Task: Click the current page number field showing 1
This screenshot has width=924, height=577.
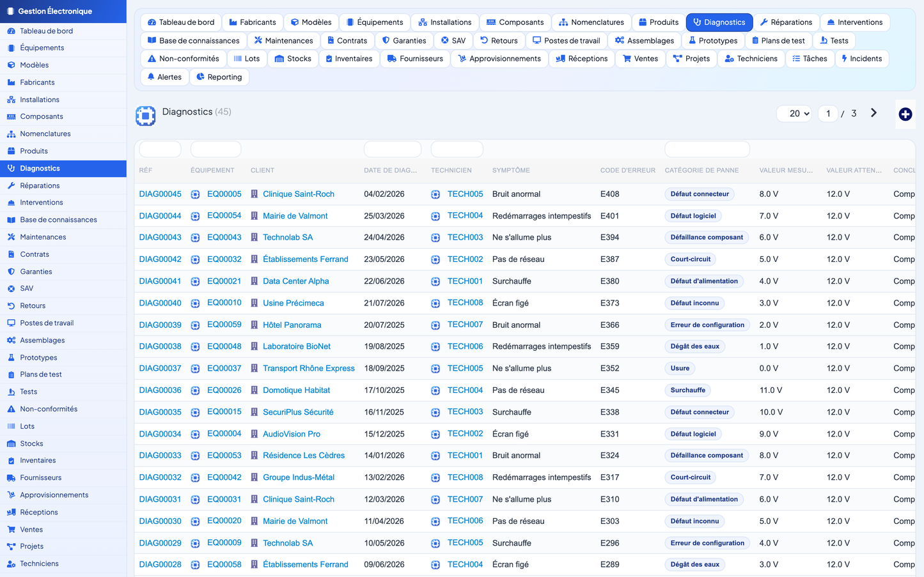Action: click(827, 113)
